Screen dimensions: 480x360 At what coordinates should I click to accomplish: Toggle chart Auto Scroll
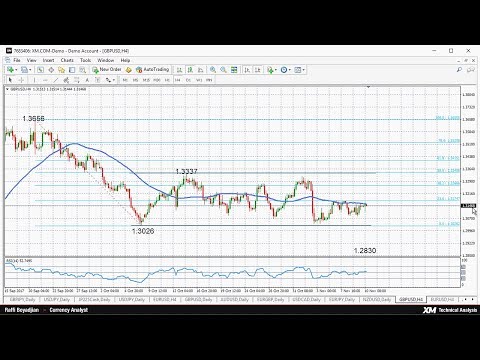point(247,70)
